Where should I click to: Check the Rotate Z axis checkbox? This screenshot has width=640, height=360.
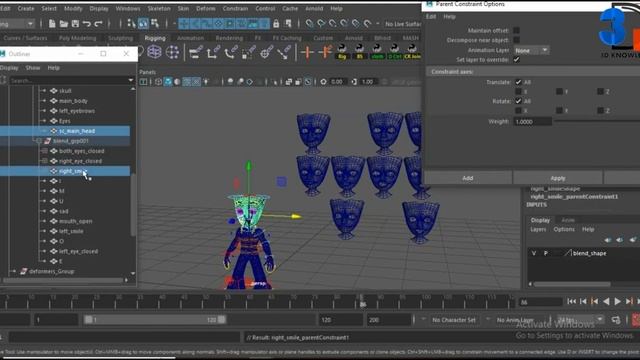[x=600, y=110]
